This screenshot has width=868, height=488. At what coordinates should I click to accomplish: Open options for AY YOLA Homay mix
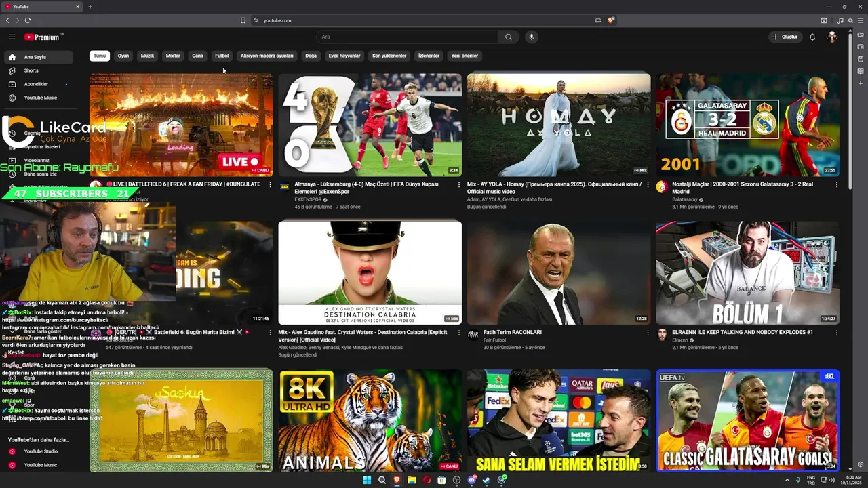pos(647,184)
